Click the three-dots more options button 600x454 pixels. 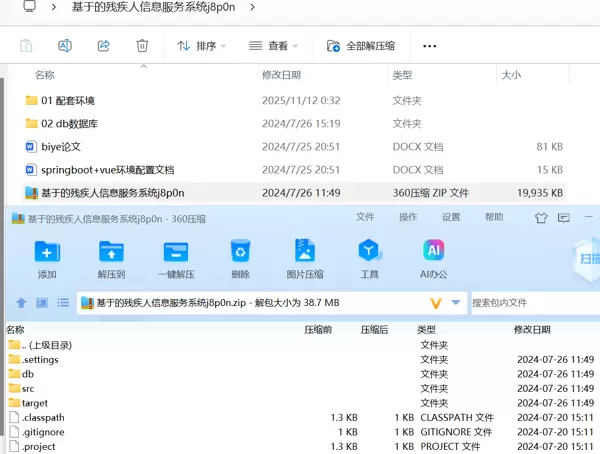tap(430, 46)
